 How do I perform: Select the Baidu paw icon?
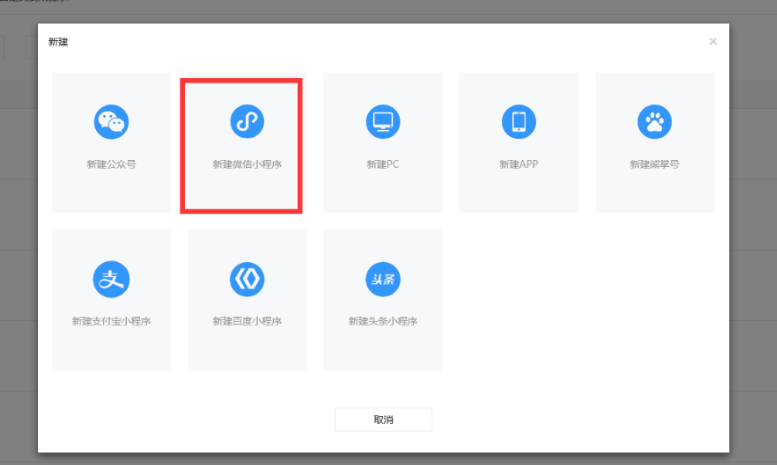coord(654,121)
